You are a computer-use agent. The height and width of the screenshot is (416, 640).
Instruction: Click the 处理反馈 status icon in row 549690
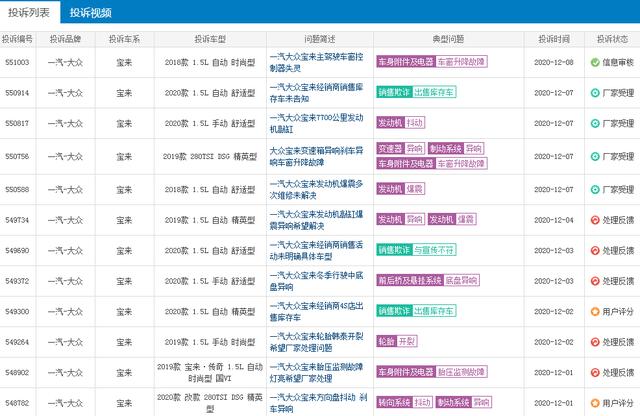(x=595, y=250)
